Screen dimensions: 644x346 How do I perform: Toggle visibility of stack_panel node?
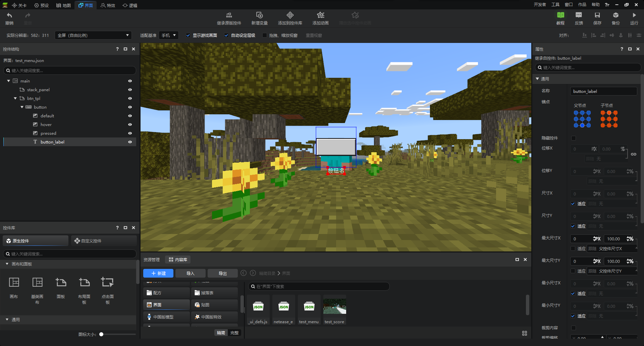point(130,90)
